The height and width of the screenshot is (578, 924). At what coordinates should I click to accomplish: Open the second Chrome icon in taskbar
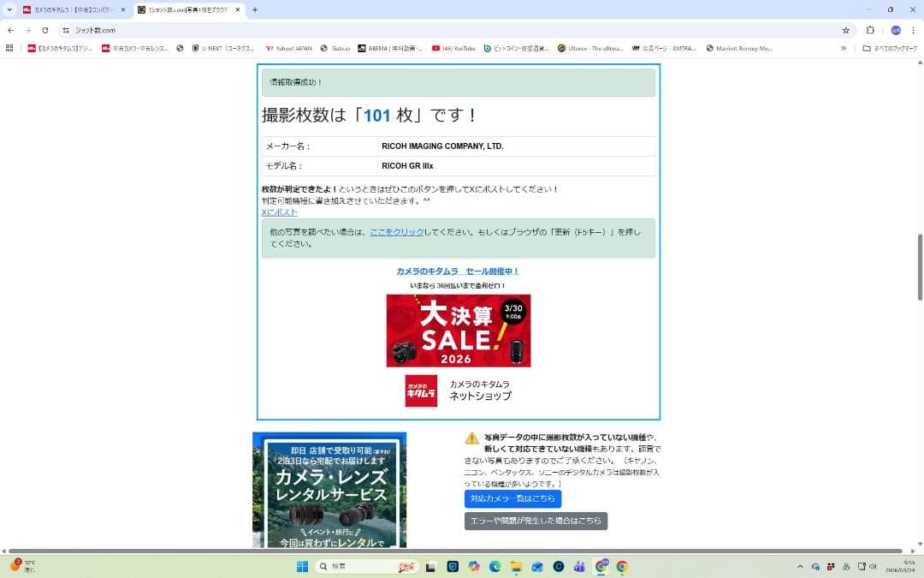tap(622, 566)
